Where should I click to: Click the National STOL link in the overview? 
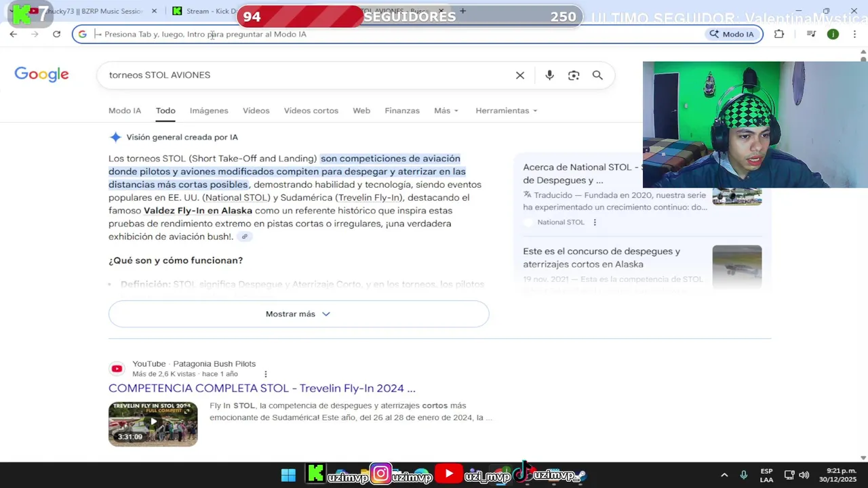(x=236, y=198)
